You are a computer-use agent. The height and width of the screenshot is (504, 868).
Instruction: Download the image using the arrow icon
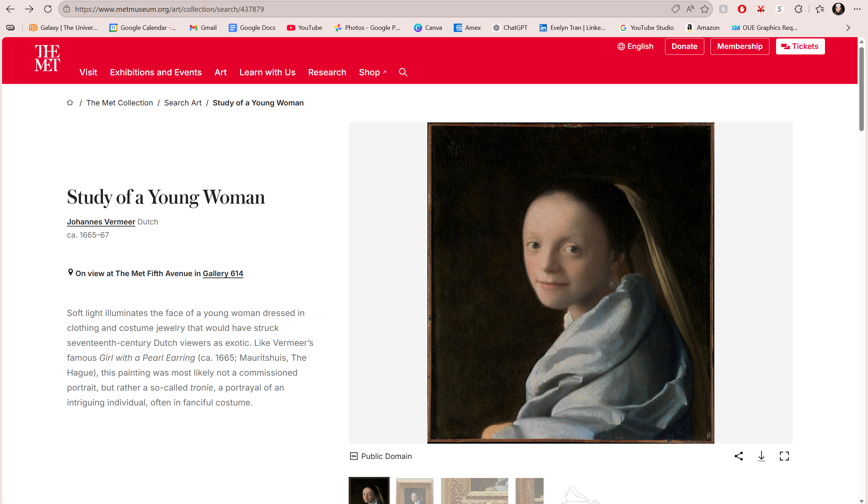(761, 456)
